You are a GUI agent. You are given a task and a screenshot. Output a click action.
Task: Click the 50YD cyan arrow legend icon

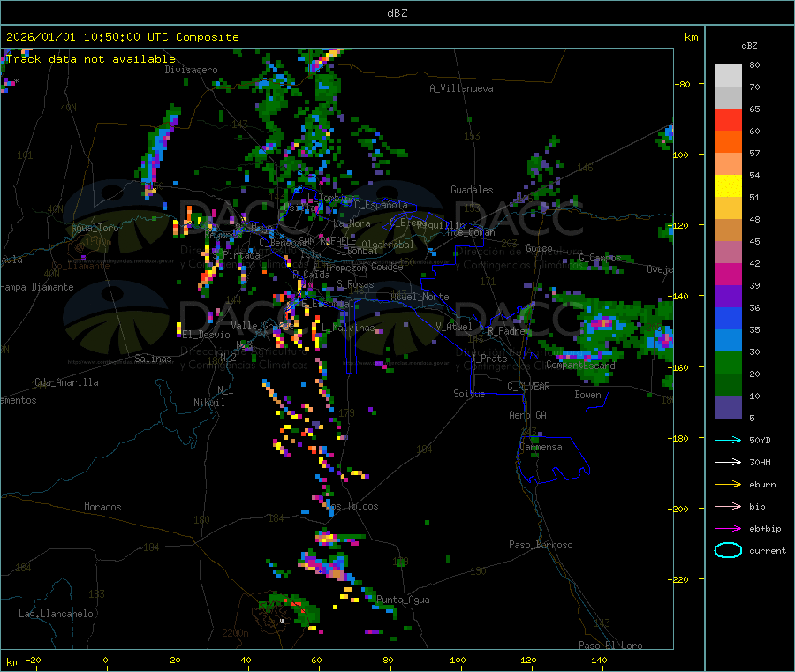tap(728, 440)
